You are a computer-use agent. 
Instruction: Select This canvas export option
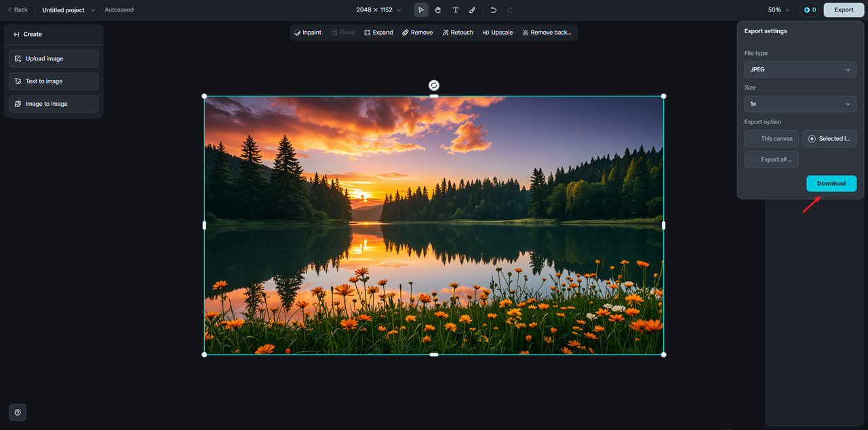(x=772, y=138)
